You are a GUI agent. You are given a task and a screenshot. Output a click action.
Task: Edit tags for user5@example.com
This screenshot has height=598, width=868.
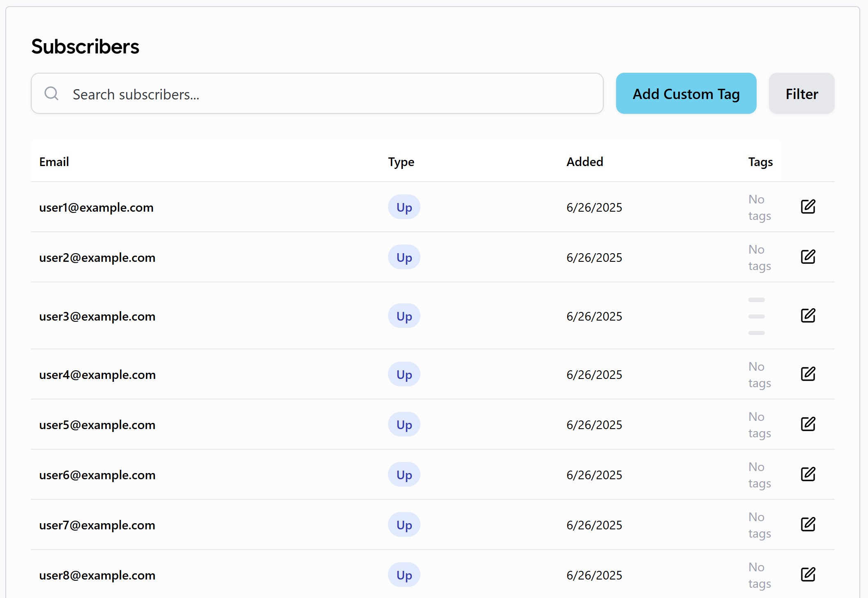click(x=808, y=424)
